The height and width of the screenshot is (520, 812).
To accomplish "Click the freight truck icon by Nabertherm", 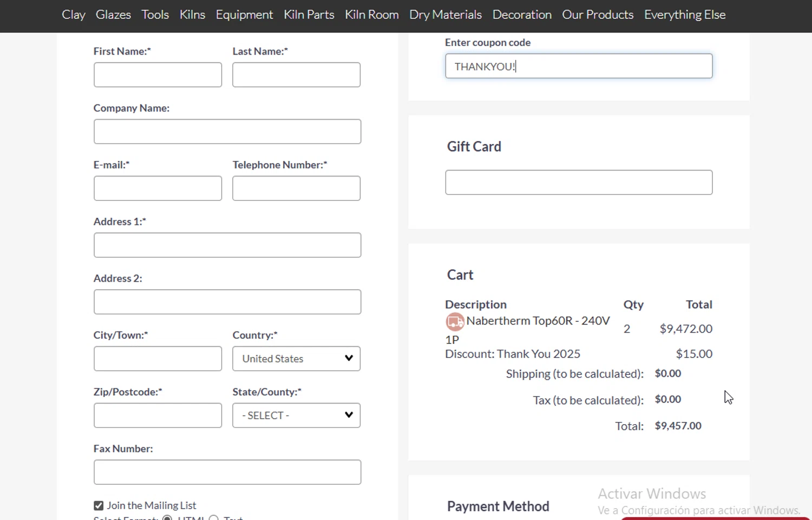I will coord(455,322).
